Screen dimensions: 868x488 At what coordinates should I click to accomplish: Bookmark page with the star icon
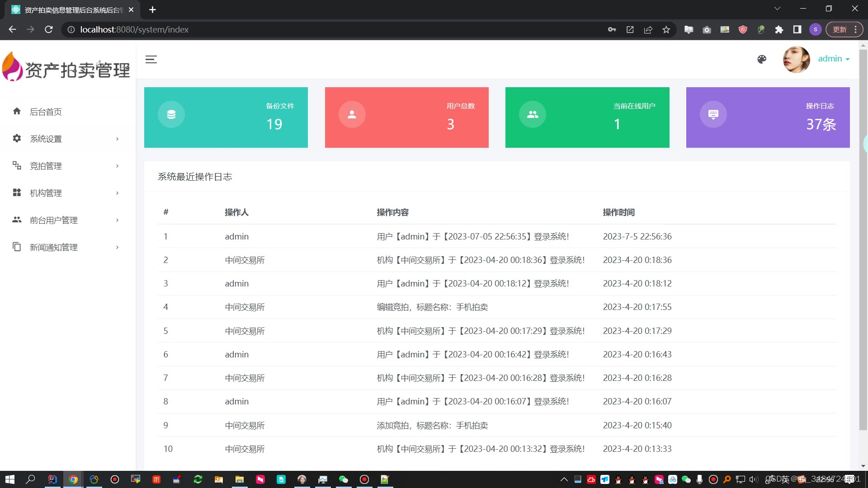(666, 29)
